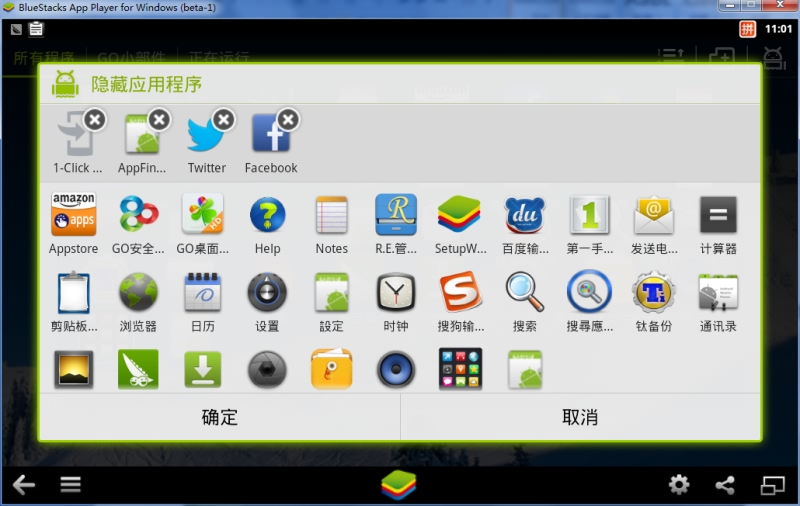
Task: Remove Twitter from hidden apps
Action: coord(224,120)
